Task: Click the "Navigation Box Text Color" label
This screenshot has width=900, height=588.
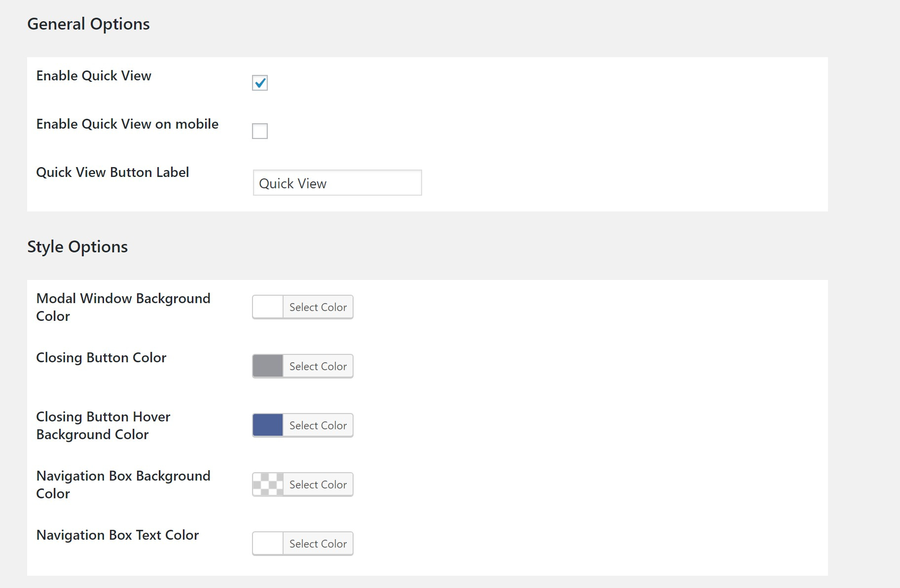Action: tap(117, 535)
